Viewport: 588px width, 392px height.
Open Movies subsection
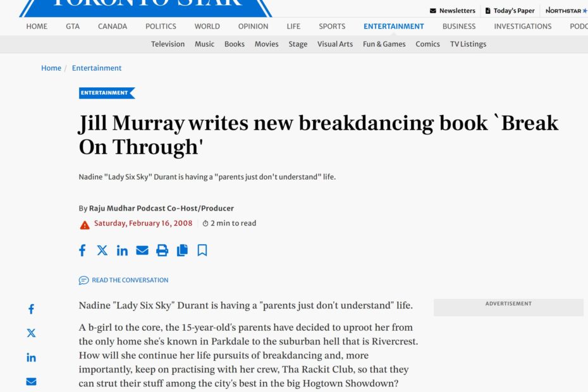(267, 44)
